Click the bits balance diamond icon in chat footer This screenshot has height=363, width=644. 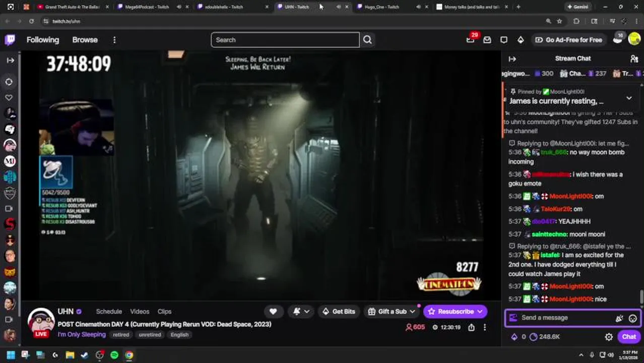click(514, 337)
